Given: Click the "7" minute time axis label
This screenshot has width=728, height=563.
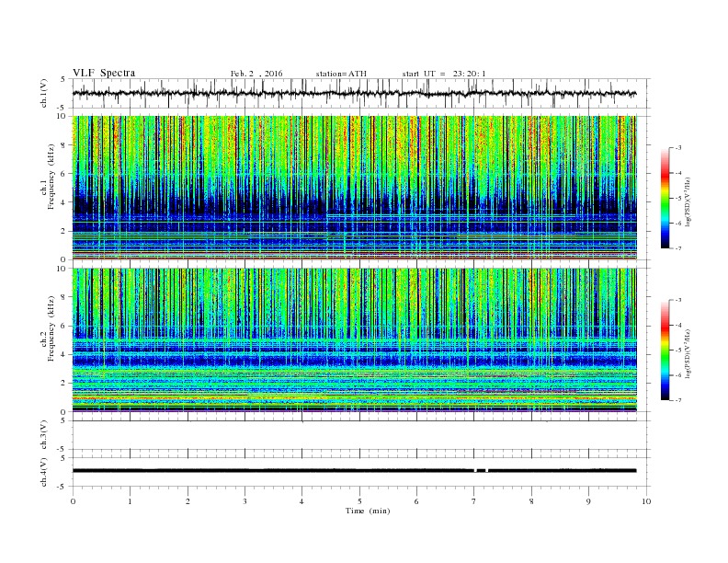Looking at the screenshot, I should coord(474,501).
